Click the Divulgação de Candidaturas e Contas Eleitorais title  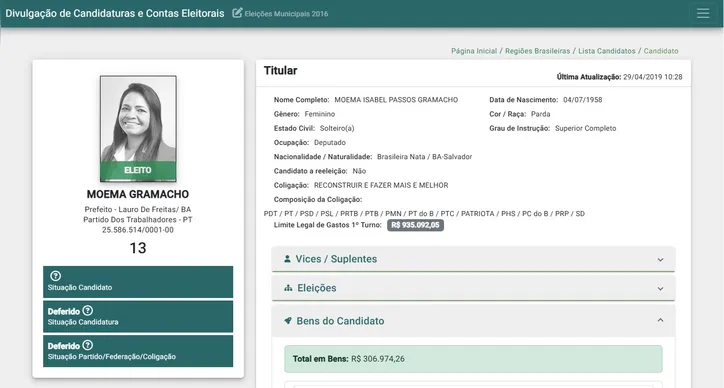point(115,13)
